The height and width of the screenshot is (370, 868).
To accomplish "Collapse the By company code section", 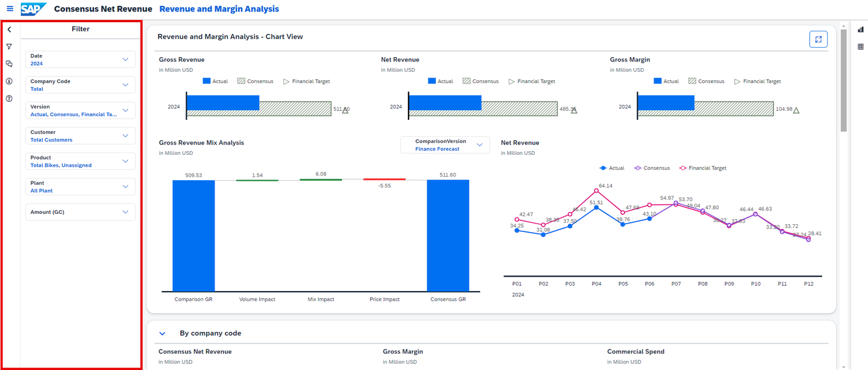I will coord(162,333).
